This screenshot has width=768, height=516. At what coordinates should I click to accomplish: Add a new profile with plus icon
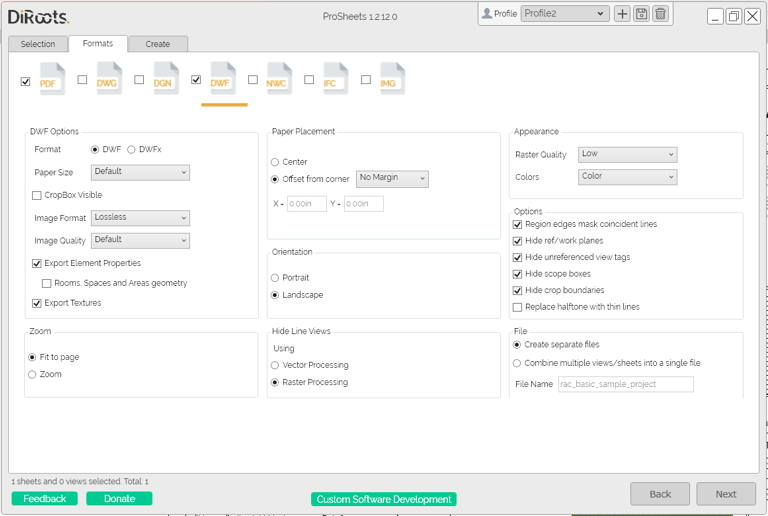pos(622,14)
